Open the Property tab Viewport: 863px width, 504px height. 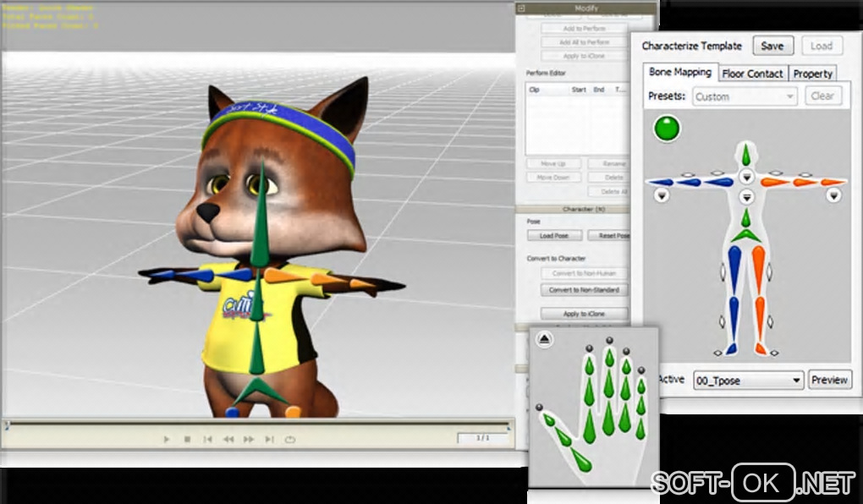pyautogui.click(x=812, y=74)
